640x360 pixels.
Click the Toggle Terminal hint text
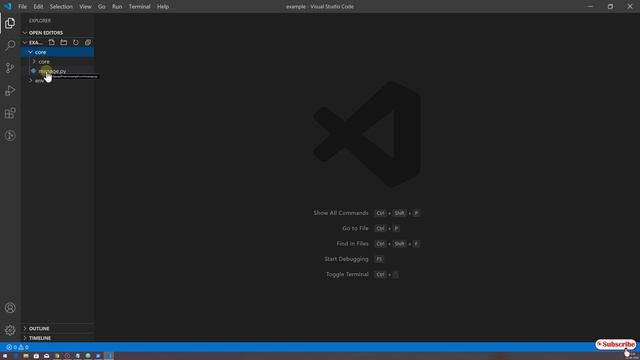[x=347, y=274]
